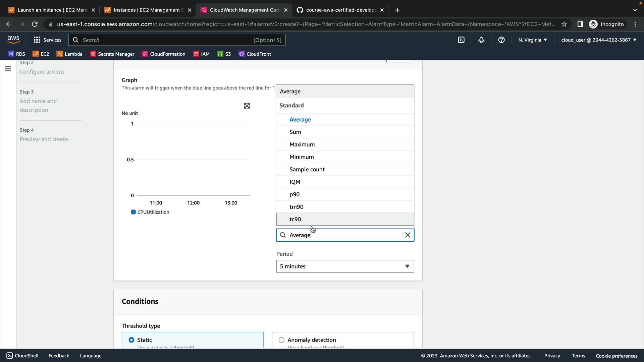Viewport: 644px width, 362px height.
Task: Open the N. Virginia region selector
Action: pos(532,40)
